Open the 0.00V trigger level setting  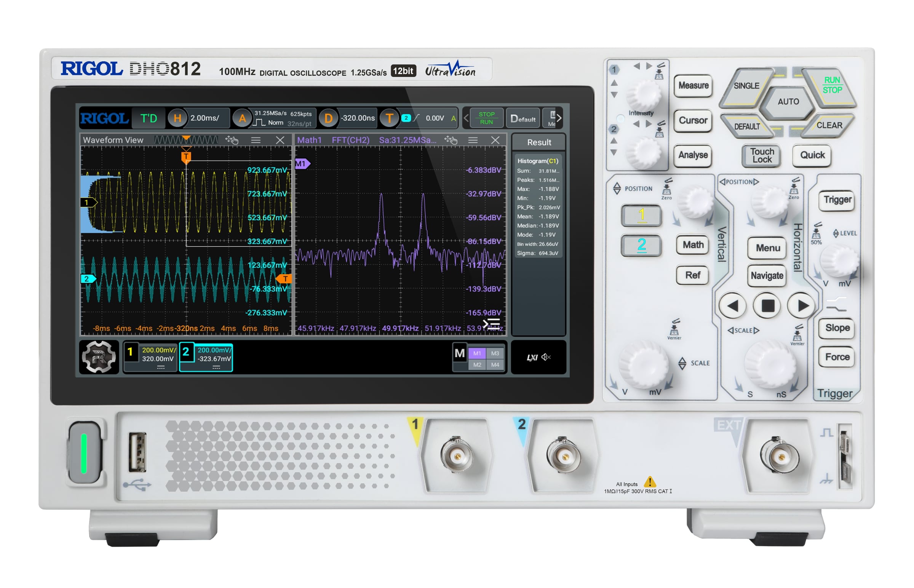(x=435, y=118)
